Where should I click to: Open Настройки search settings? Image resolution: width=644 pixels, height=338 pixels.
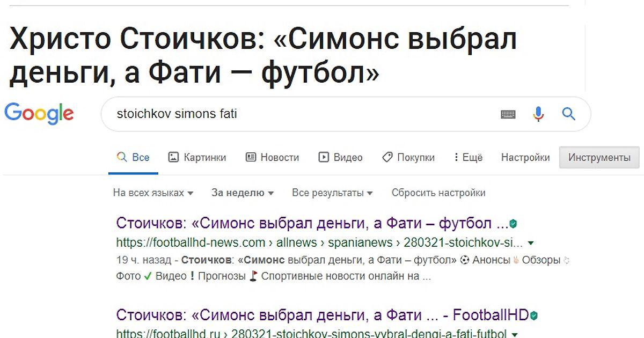point(525,157)
